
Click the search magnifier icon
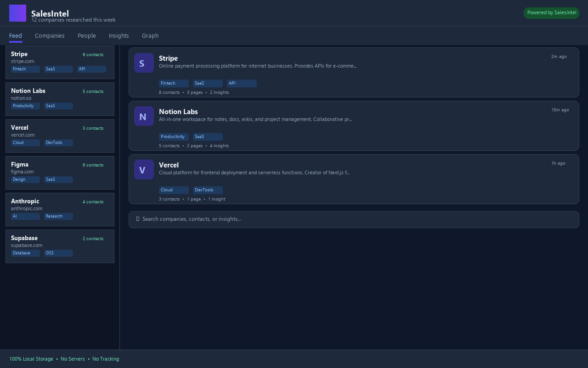138,219
